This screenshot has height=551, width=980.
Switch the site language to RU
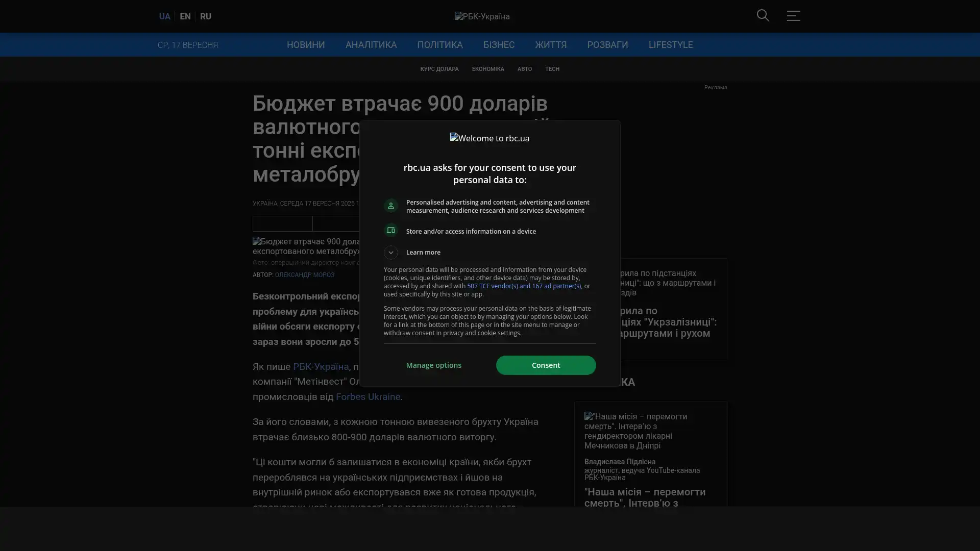(205, 16)
